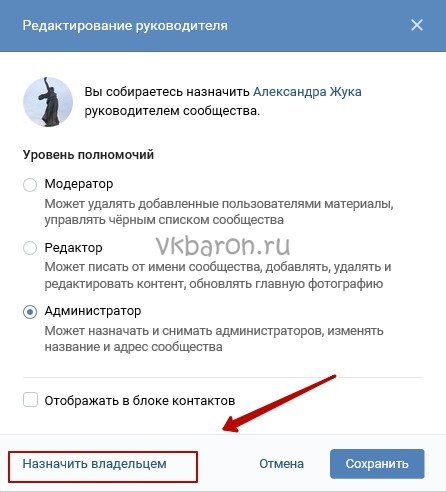Image resolution: width=446 pixels, height=492 pixels.
Task: Close the Редактирование руководителя dialog
Action: coord(417,25)
